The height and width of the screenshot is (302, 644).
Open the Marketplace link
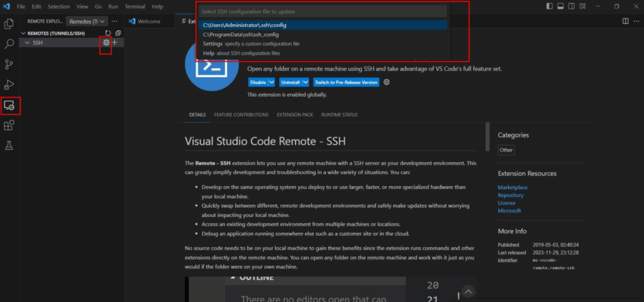[x=513, y=187]
